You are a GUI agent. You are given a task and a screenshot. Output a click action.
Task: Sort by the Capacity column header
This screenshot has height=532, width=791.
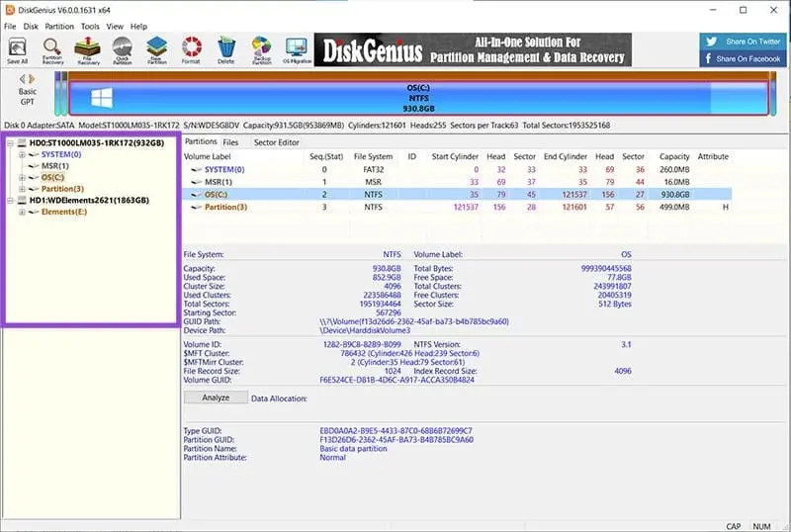pos(674,156)
